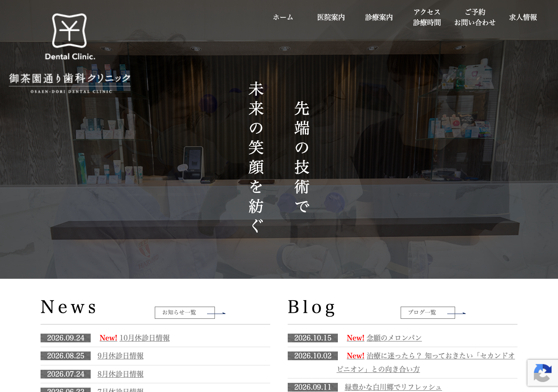
Task: Click New! label beside 10月休診日情報
Action: click(109, 338)
